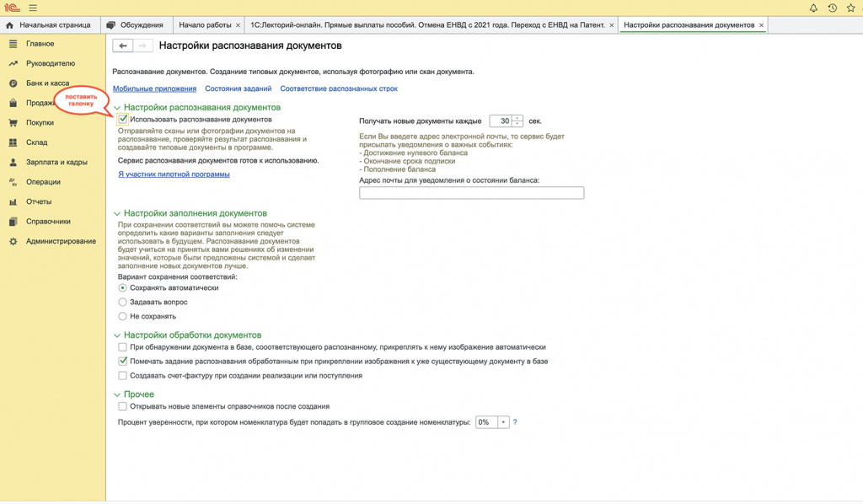Collapse Настройки заполнения документов section
Viewport: 863px width, 504px height.
pyautogui.click(x=117, y=213)
